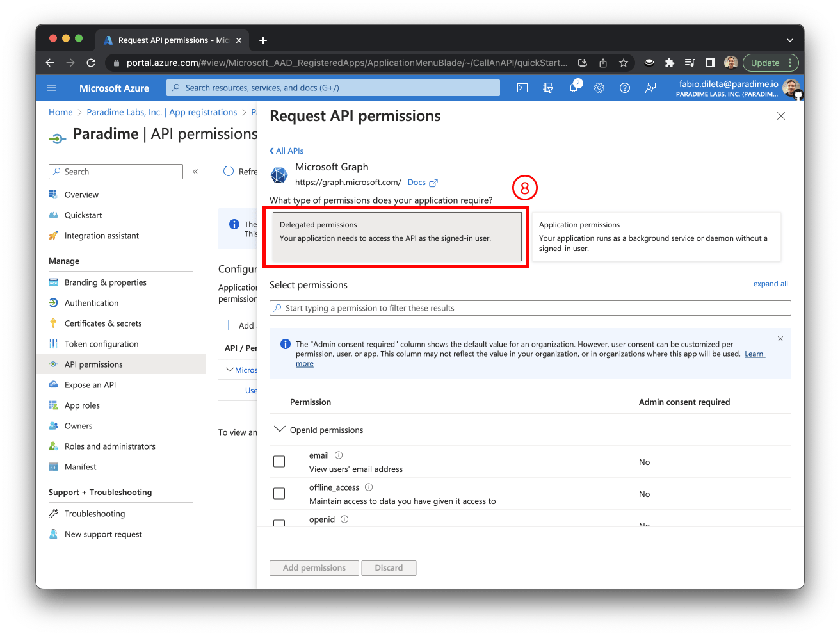Screen dimensions: 840x636
Task: Select Application permissions option
Action: [657, 237]
